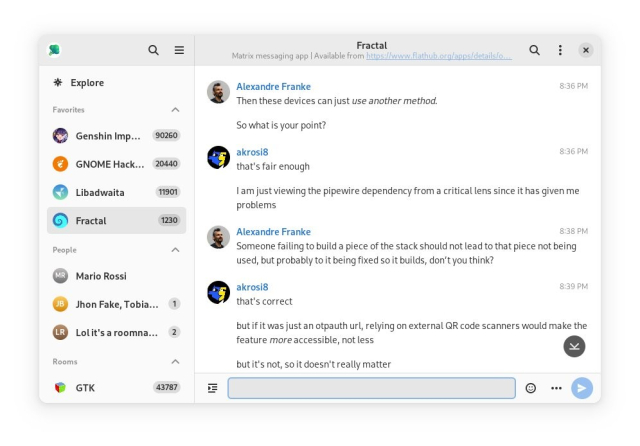Click the user avatar in sidebar header
This screenshot has height=446, width=640.
[x=54, y=50]
